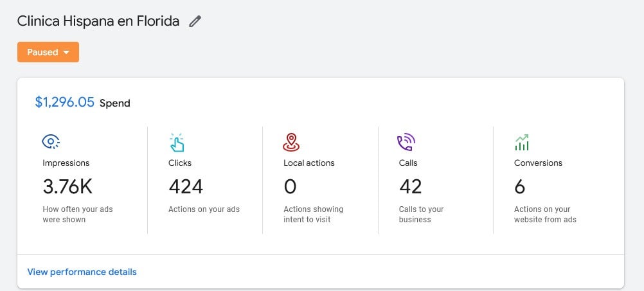
Task: Click the Clicks hand pointer icon
Action: [176, 142]
